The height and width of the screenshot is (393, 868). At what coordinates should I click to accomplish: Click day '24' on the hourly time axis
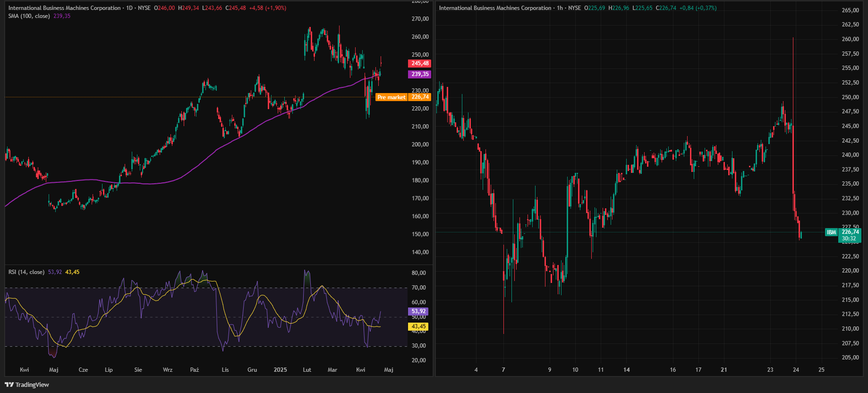click(x=796, y=370)
